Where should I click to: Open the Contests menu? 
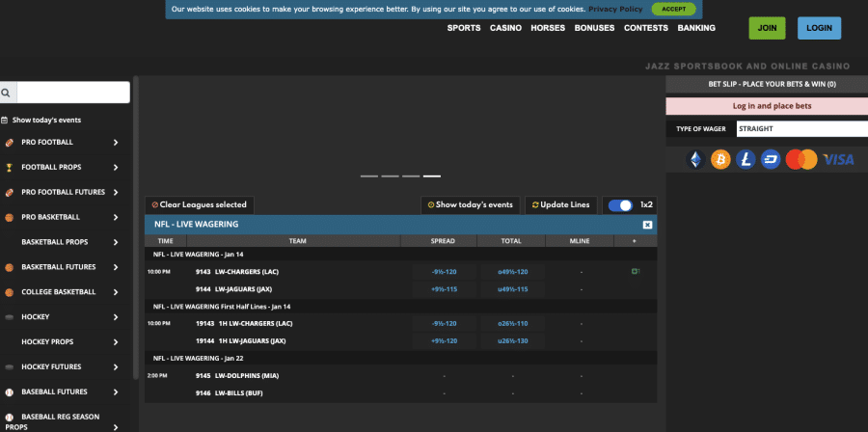point(646,28)
